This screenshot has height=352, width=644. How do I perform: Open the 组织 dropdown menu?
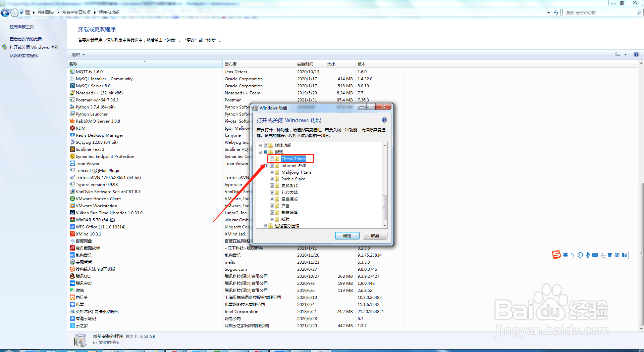click(x=78, y=54)
